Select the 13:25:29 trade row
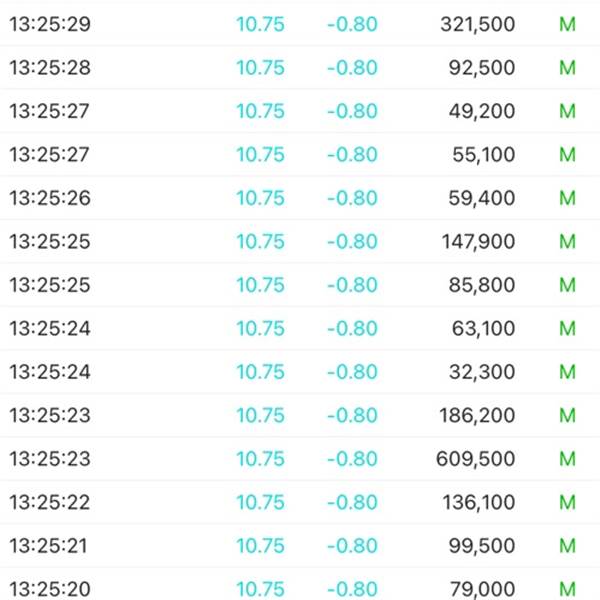The height and width of the screenshot is (600, 600). click(x=300, y=24)
